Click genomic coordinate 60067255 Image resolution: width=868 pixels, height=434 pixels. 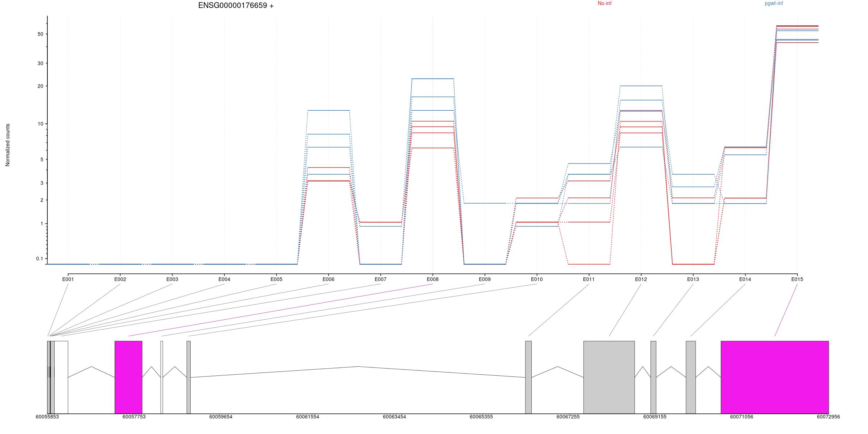568,417
